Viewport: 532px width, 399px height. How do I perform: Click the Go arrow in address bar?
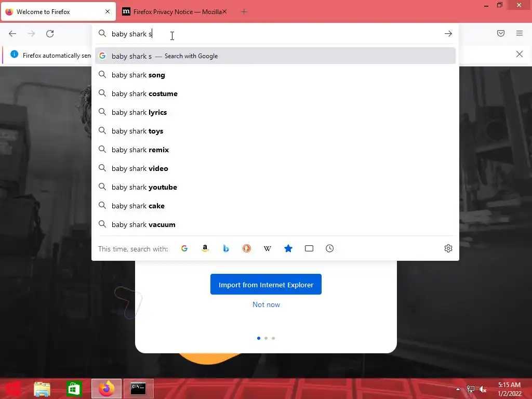pyautogui.click(x=448, y=34)
